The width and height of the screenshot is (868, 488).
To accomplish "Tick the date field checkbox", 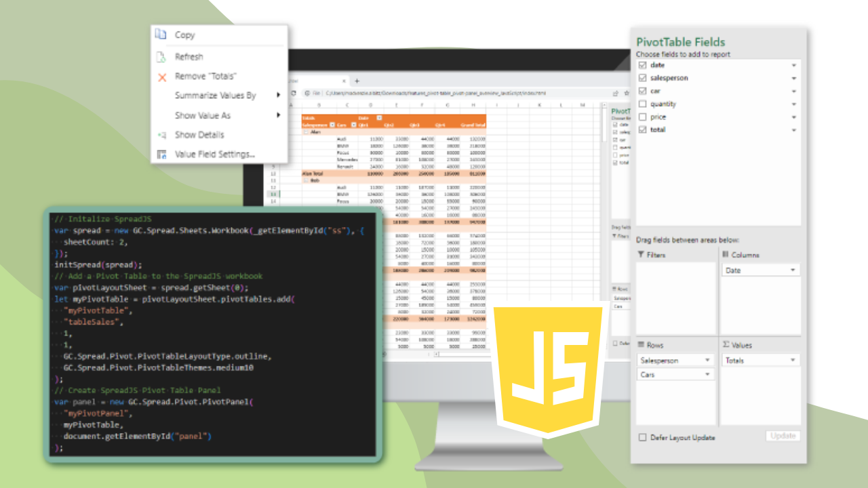I will click(643, 65).
